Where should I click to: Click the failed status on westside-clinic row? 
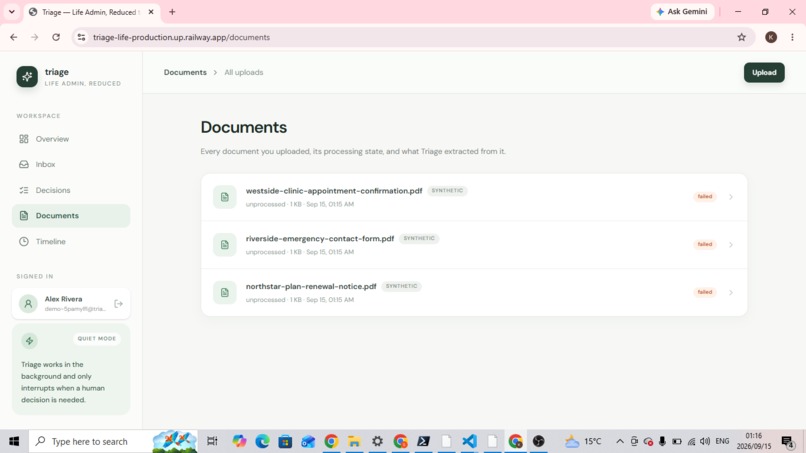tap(705, 196)
